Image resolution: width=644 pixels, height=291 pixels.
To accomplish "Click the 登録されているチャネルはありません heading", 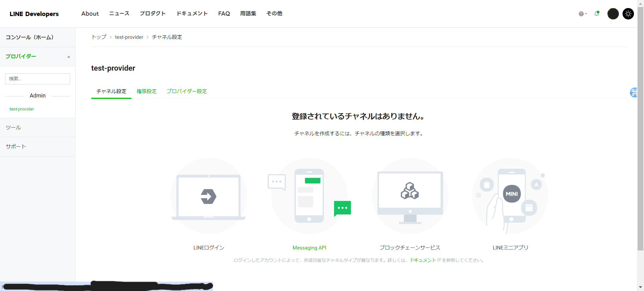I will coord(358,117).
